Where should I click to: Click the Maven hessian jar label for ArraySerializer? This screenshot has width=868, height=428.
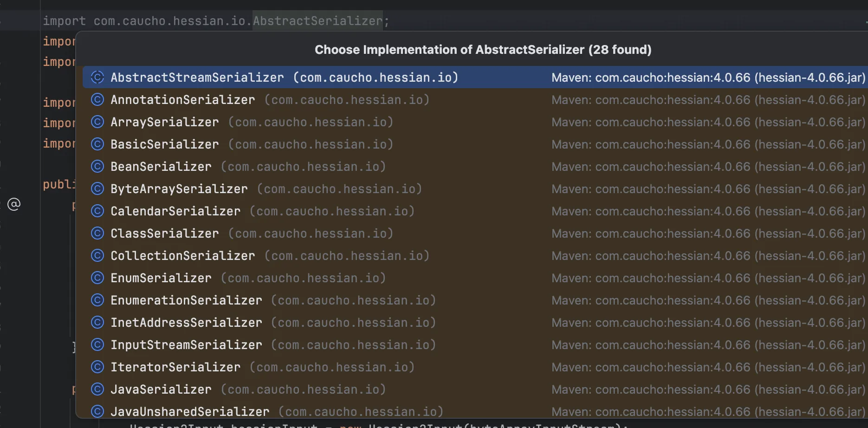tap(708, 122)
